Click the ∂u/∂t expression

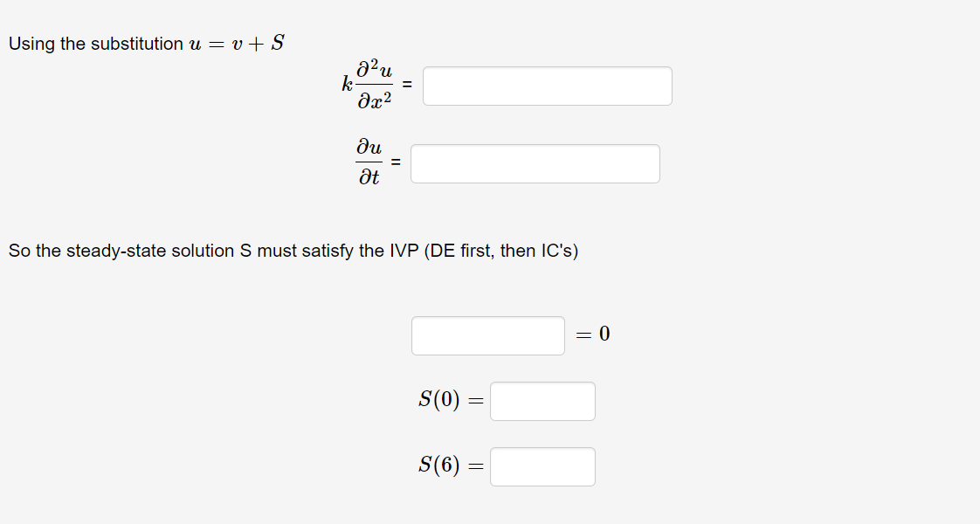click(368, 162)
